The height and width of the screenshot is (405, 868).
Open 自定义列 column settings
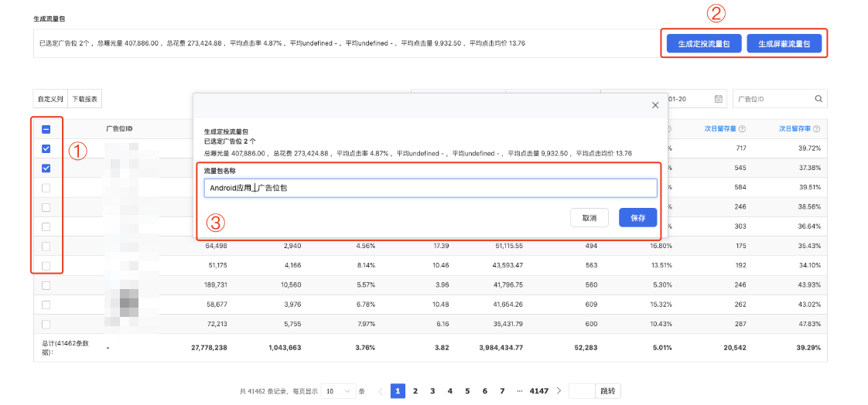(50, 99)
